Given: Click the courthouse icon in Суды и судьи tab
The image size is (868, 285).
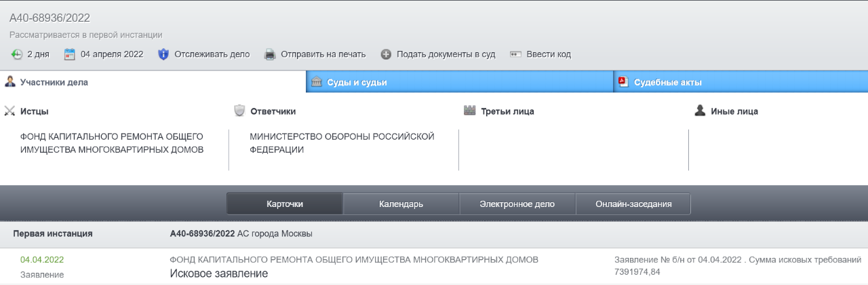Looking at the screenshot, I should [x=316, y=82].
